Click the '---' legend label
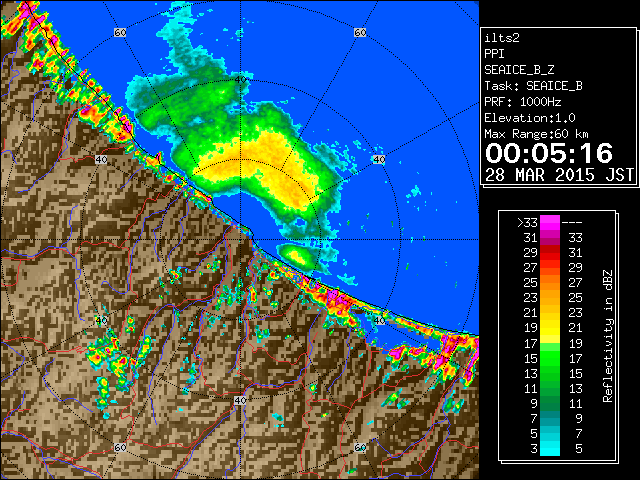 (x=572, y=223)
